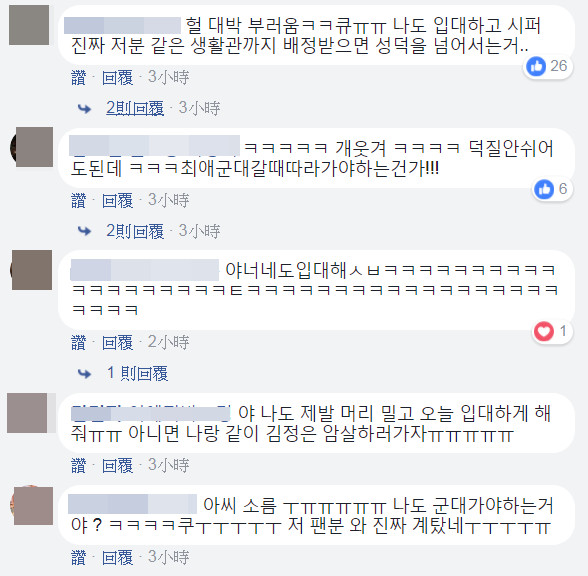The image size is (588, 576).
Task: Reply to first comment via 回覆
Action: coord(117,78)
